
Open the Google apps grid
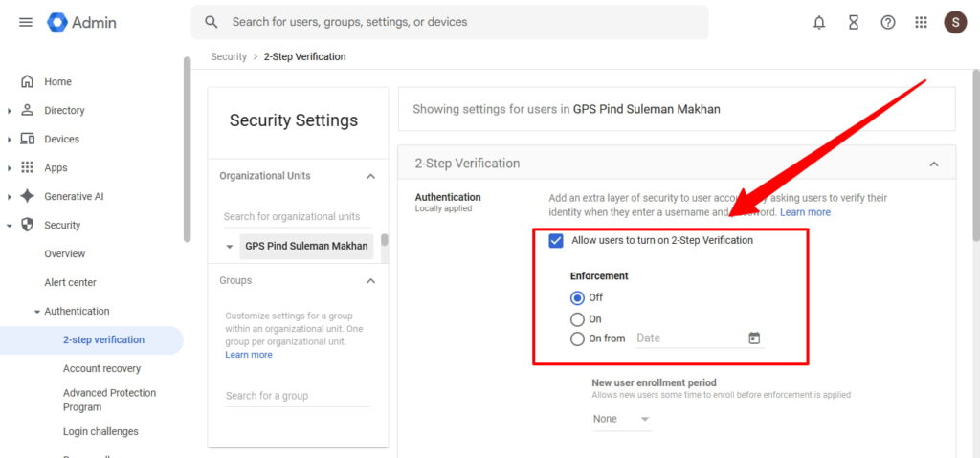click(x=922, y=22)
